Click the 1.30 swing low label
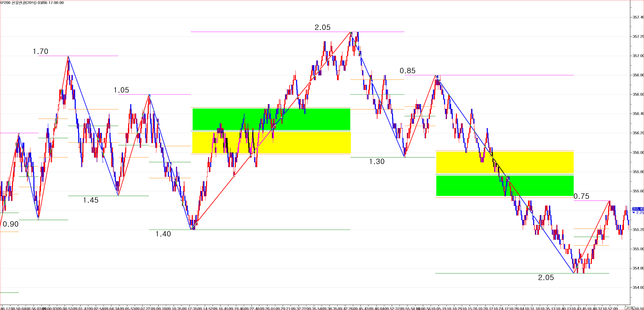644x310 pixels. tap(376, 162)
